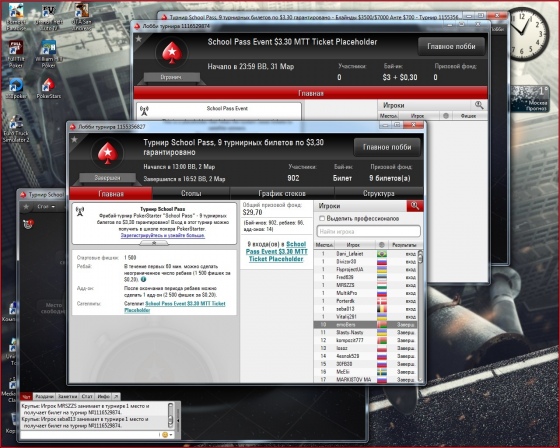Click the favorite star in the table window
The image size is (560, 448).
click(26, 206)
